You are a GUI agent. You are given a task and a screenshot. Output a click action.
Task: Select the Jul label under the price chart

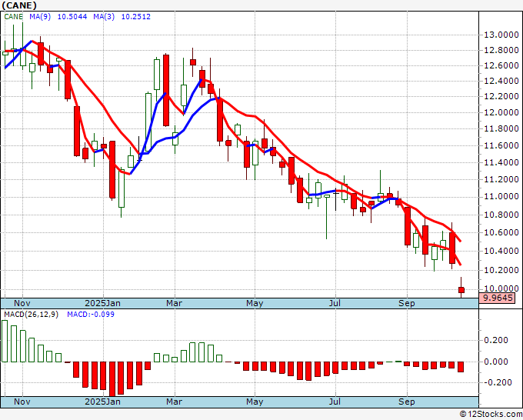(x=335, y=304)
